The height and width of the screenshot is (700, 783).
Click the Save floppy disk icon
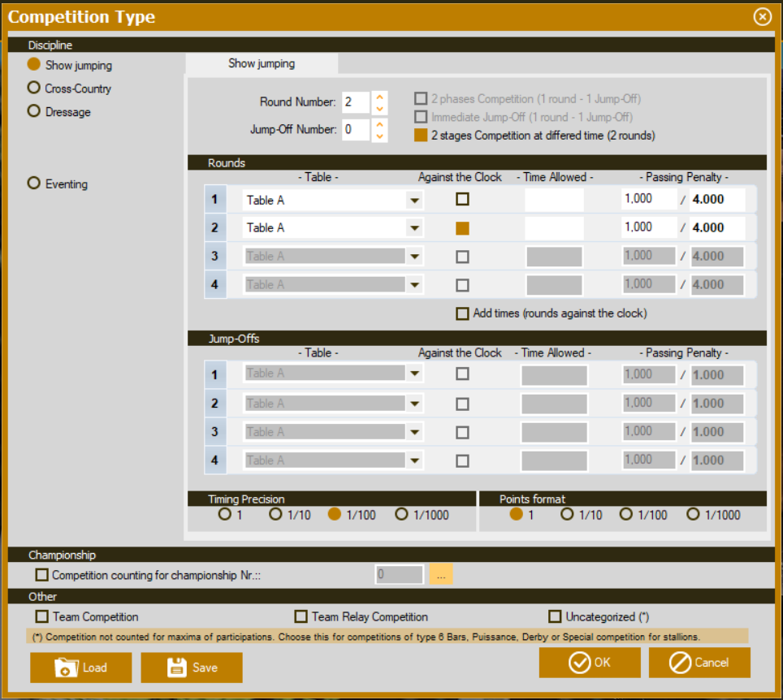[x=177, y=668]
